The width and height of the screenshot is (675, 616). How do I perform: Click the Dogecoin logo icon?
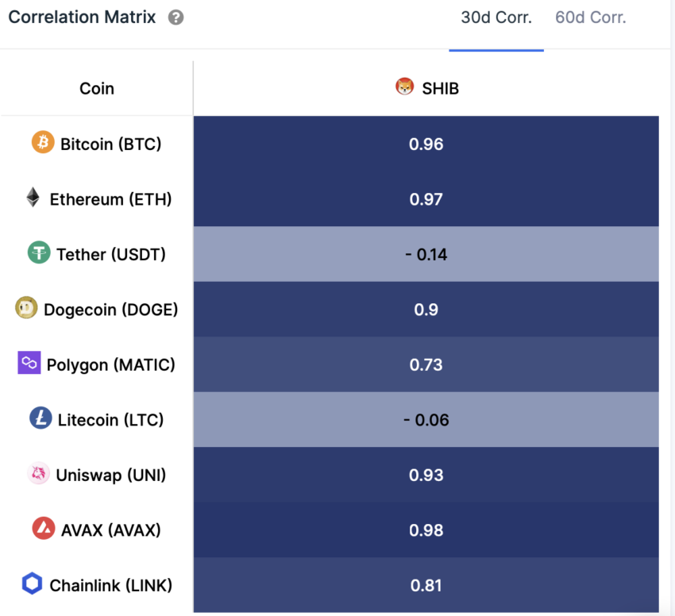point(26,307)
